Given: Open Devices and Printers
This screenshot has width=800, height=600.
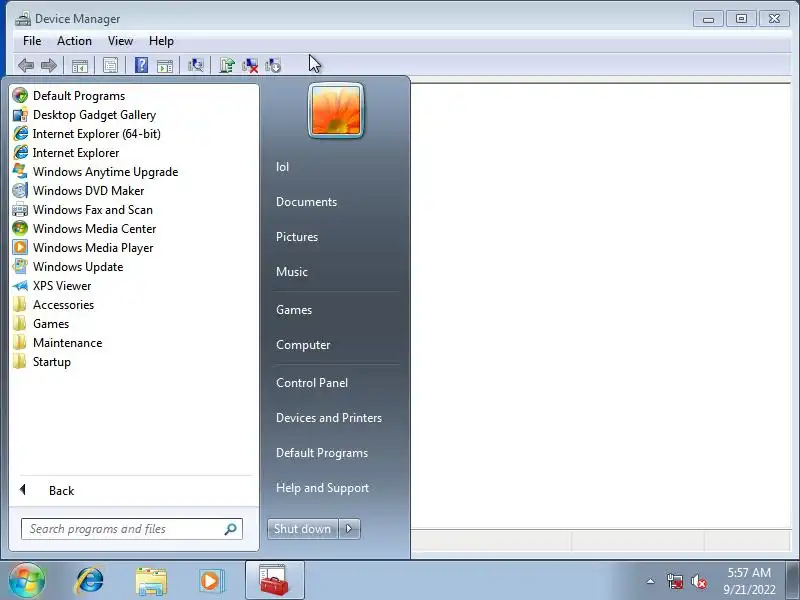Looking at the screenshot, I should [329, 418].
